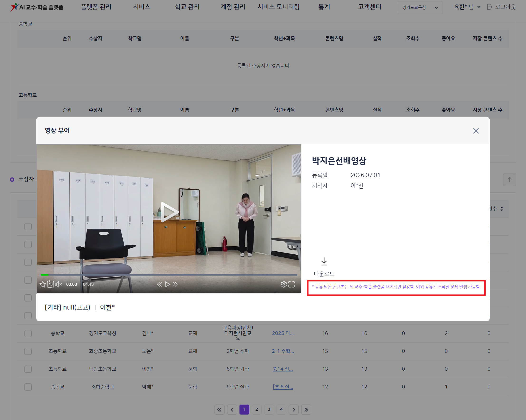Expand the 육현* 님 user menu
The width and height of the screenshot is (526, 420).
[x=467, y=7]
